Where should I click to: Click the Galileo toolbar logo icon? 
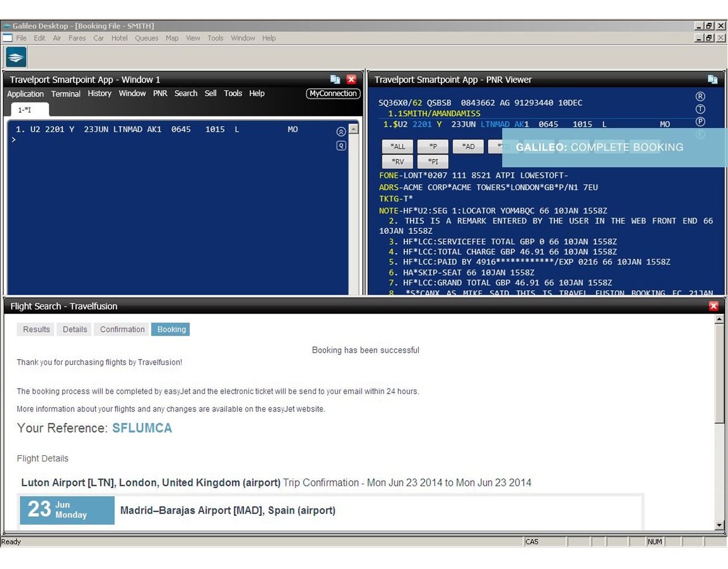click(16, 57)
